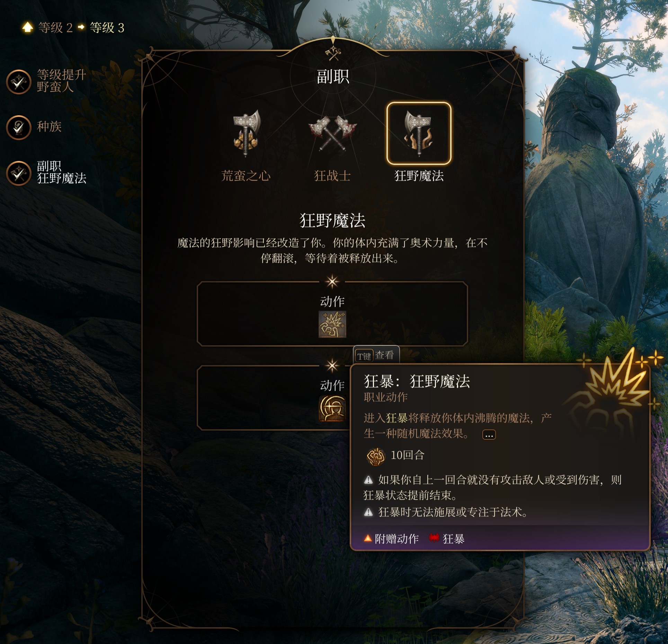Click the 种族 step checkmark circle
This screenshot has width=668, height=644.
click(19, 127)
